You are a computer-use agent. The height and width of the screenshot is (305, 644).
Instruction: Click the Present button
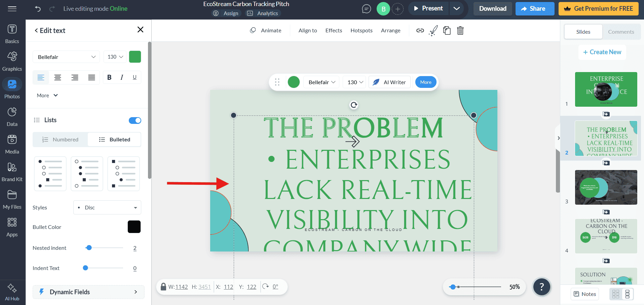pos(428,8)
